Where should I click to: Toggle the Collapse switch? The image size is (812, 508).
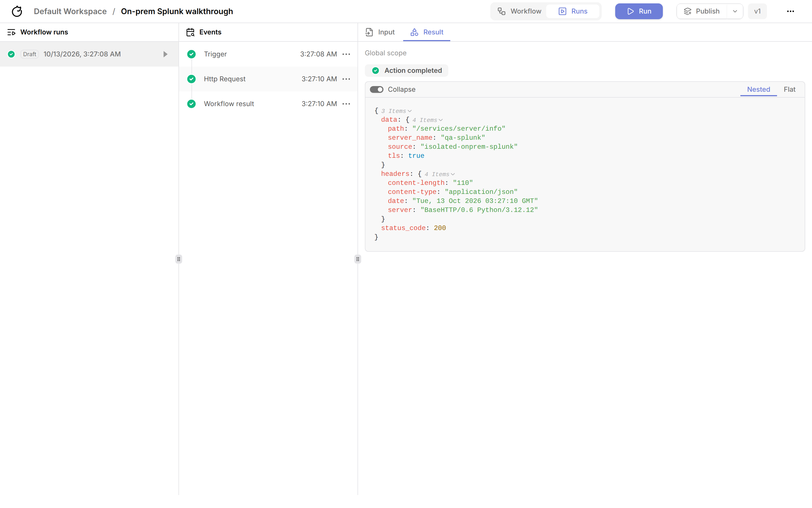(x=376, y=89)
